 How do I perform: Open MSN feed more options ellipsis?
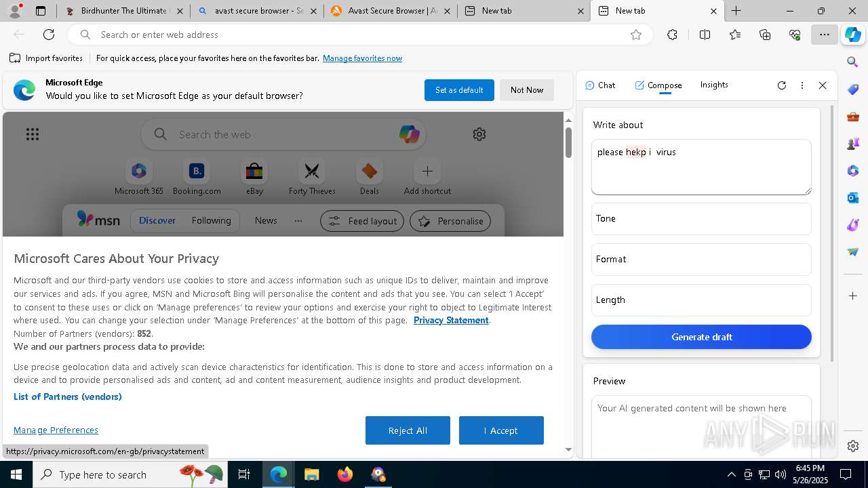pyautogui.click(x=298, y=221)
